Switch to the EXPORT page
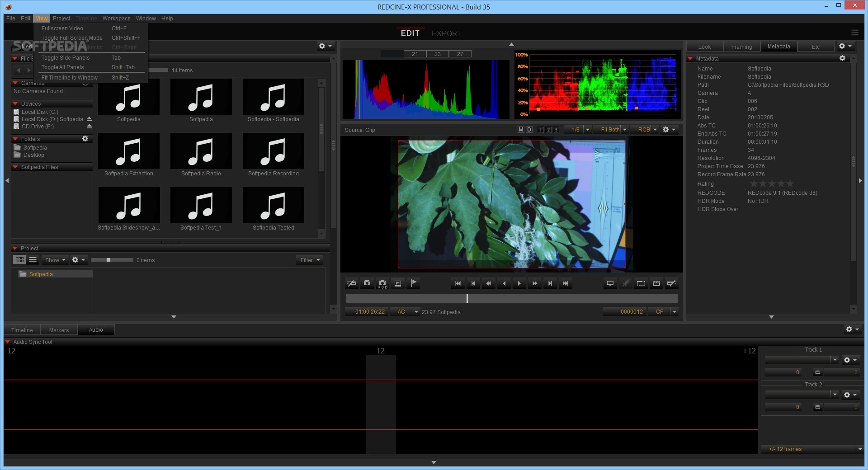This screenshot has width=868, height=470. [x=446, y=33]
